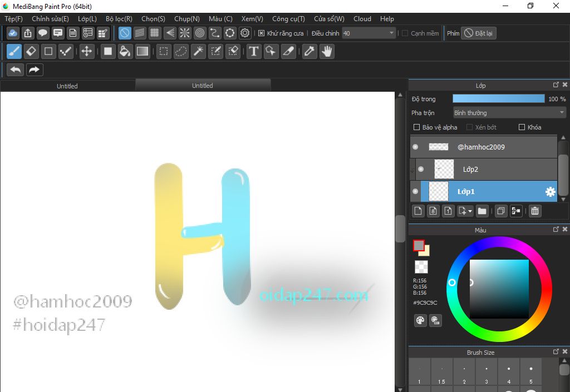Expand the add layer type dropdown arrow
This screenshot has width=570, height=392.
click(470, 211)
